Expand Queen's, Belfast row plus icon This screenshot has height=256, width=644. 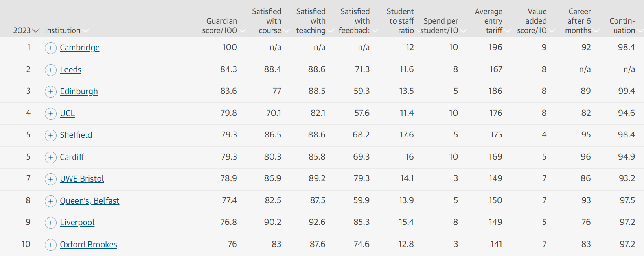[x=51, y=201]
